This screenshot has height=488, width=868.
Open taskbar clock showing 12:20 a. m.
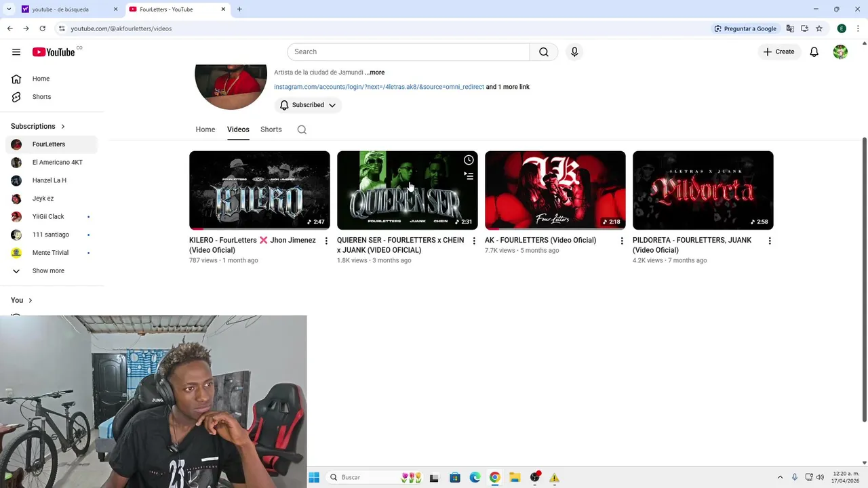pos(845,477)
